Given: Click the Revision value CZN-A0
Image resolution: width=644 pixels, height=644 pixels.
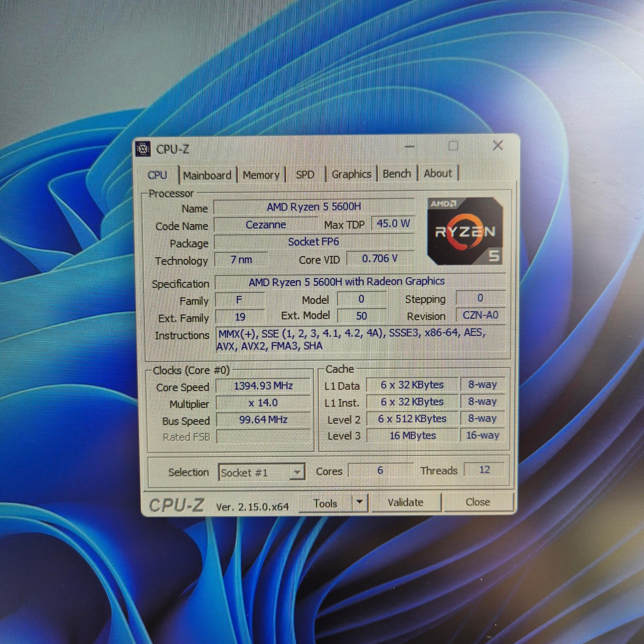Looking at the screenshot, I should point(481,315).
